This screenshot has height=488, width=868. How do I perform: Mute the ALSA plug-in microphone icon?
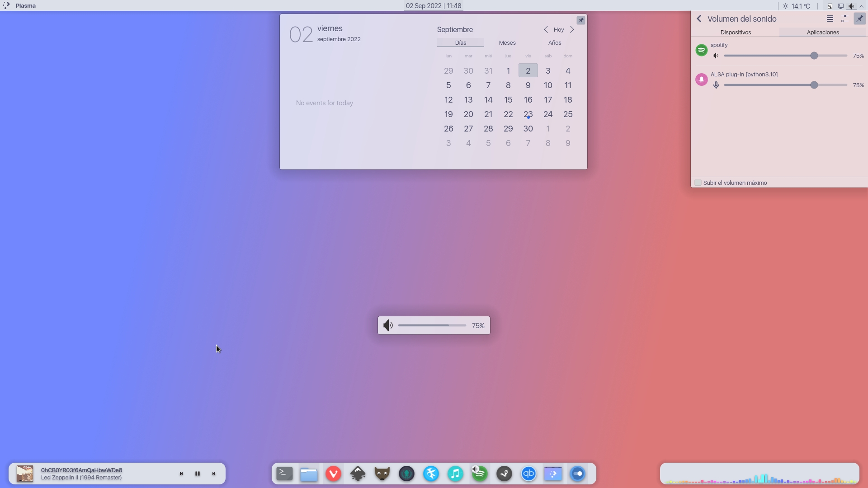[716, 85]
